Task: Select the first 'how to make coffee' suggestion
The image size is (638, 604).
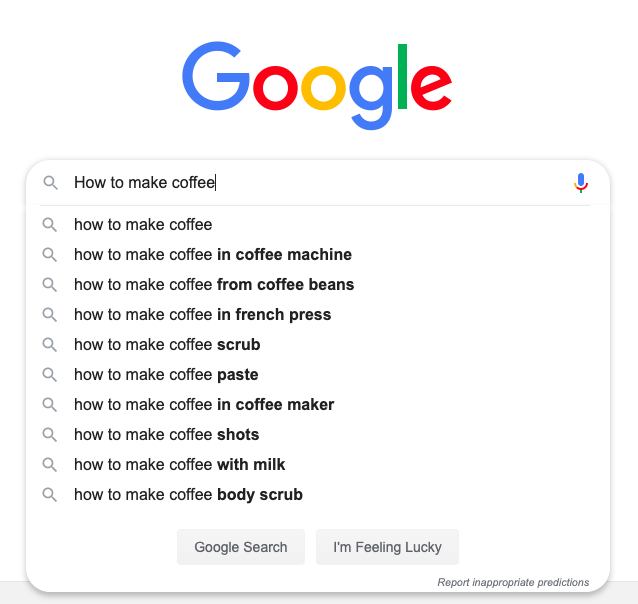Action: coord(143,225)
